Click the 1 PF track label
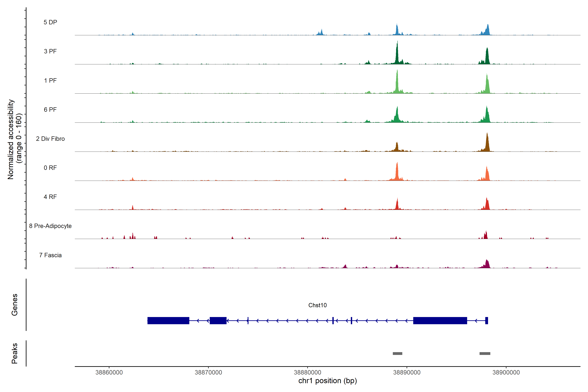This screenshot has width=588, height=392. (50, 81)
